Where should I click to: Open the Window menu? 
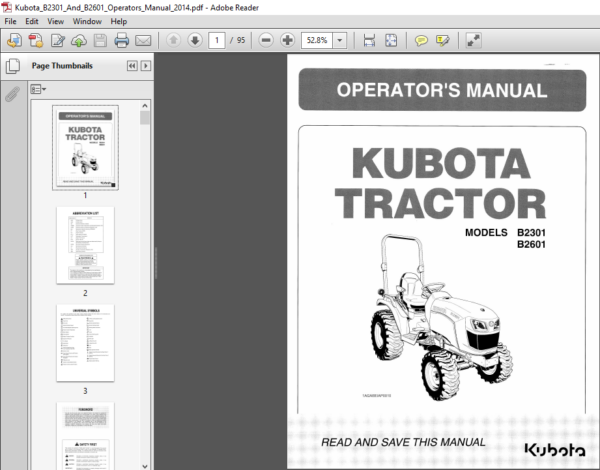point(87,21)
